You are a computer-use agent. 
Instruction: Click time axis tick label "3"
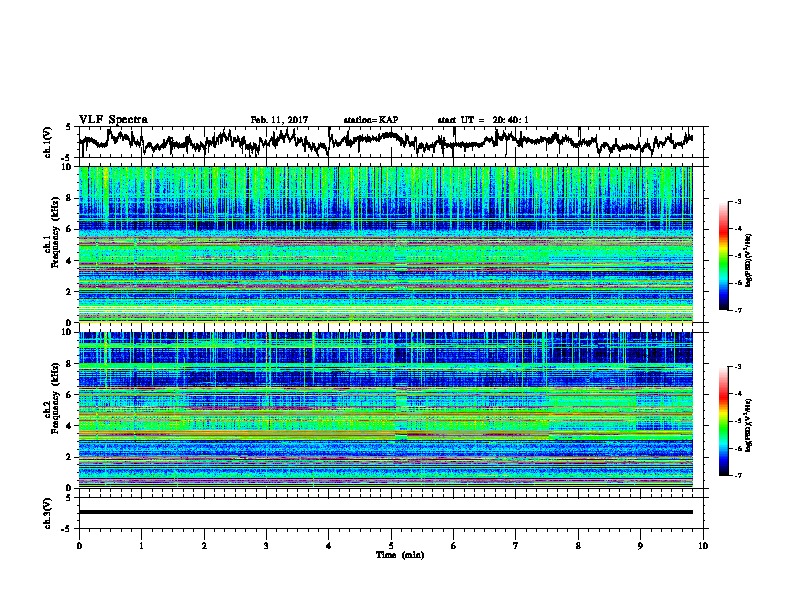(x=266, y=546)
